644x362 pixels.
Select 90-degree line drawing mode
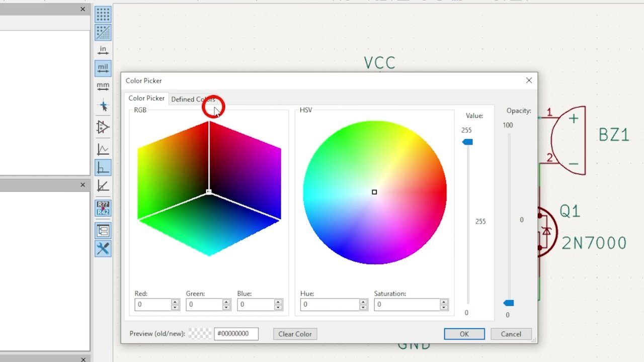(103, 168)
